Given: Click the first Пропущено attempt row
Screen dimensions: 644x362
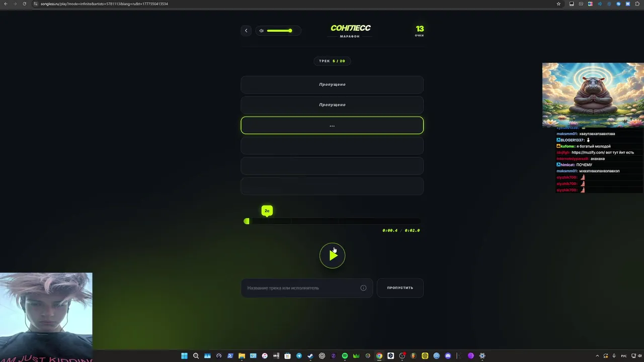Looking at the screenshot, I should [x=332, y=84].
